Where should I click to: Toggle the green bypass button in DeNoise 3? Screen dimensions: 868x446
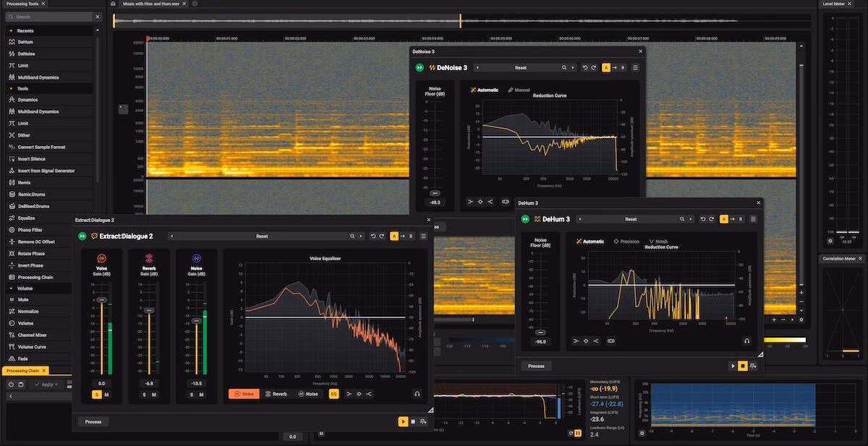(x=420, y=67)
